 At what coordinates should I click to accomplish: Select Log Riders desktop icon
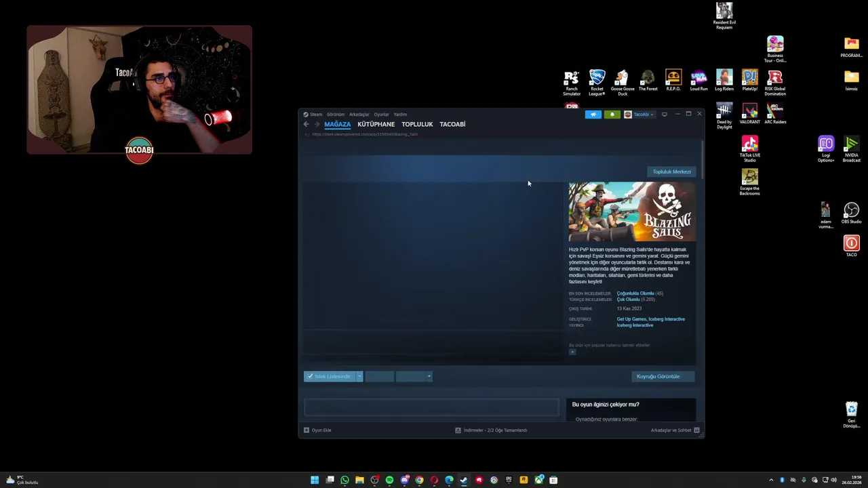(x=724, y=81)
